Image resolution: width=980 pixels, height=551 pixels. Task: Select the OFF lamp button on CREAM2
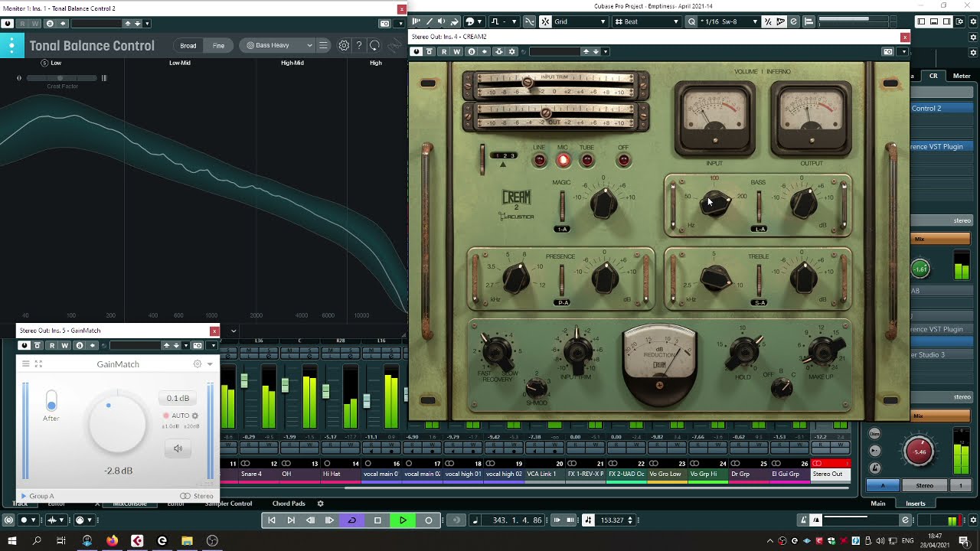click(x=623, y=160)
